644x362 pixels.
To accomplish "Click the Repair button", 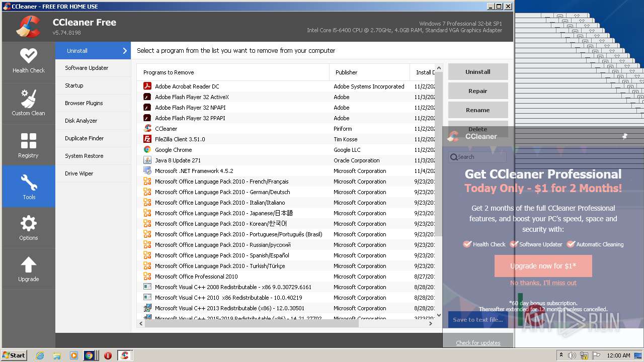I will pyautogui.click(x=477, y=90).
